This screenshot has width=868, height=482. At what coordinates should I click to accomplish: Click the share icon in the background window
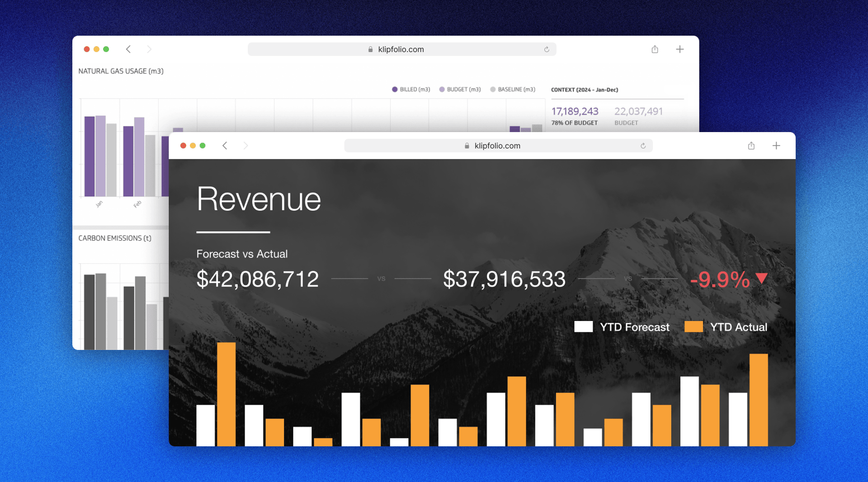coord(655,49)
